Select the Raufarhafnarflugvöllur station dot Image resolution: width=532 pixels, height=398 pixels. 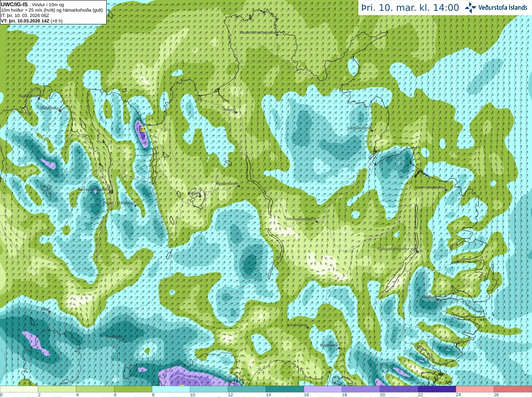click(277, 34)
